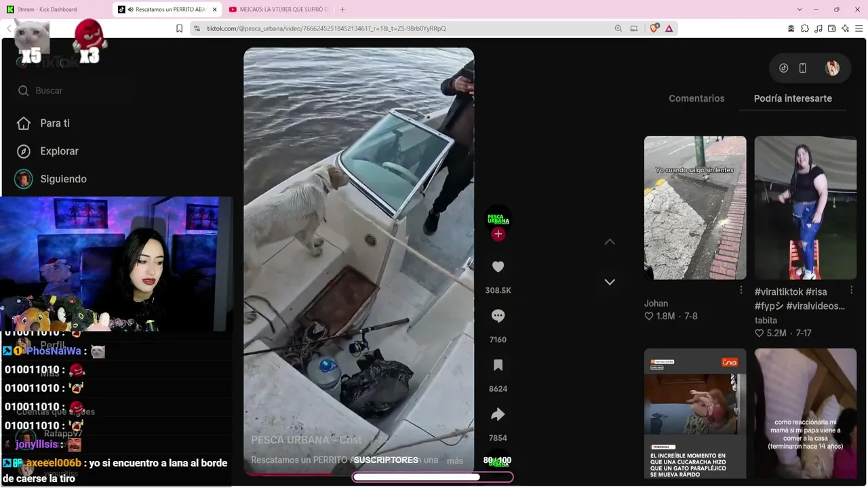The image size is (868, 488).
Task: Open the Brave Rewards triangle icon
Action: tap(669, 28)
